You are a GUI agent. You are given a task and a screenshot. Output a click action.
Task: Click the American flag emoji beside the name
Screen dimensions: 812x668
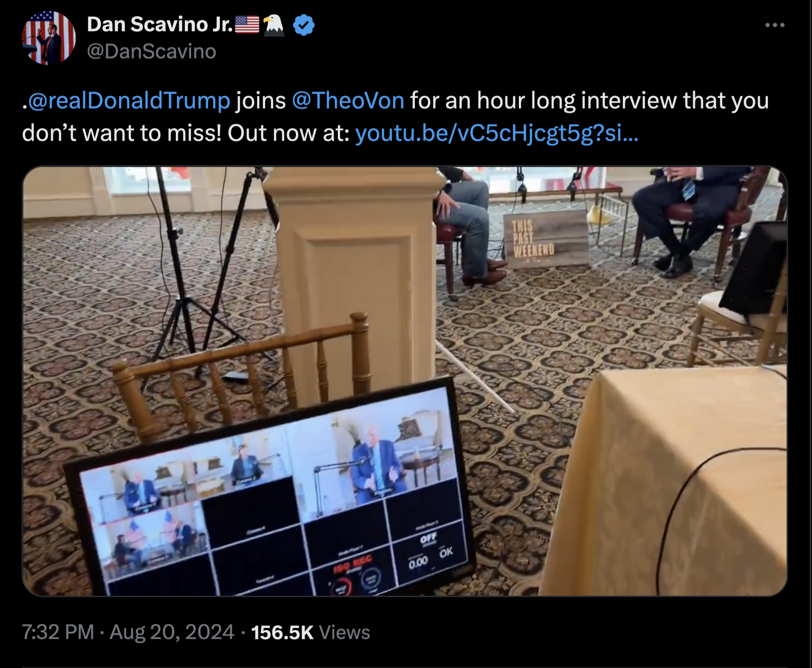click(x=247, y=25)
